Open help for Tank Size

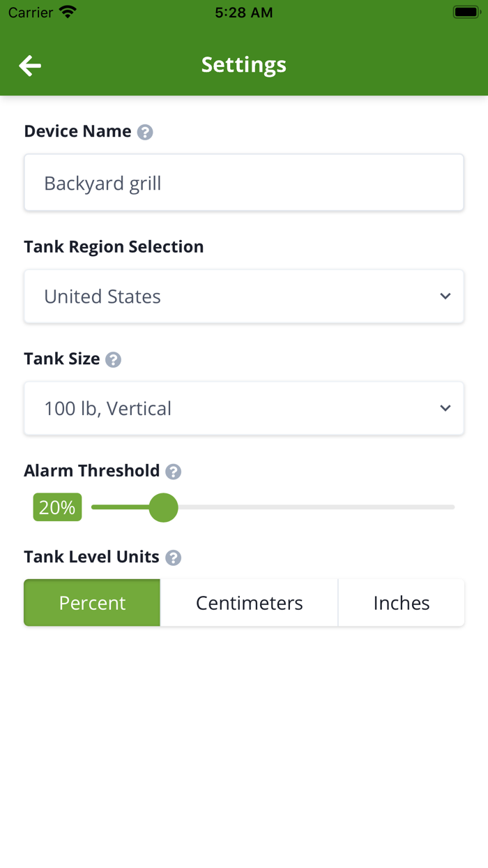click(x=114, y=359)
